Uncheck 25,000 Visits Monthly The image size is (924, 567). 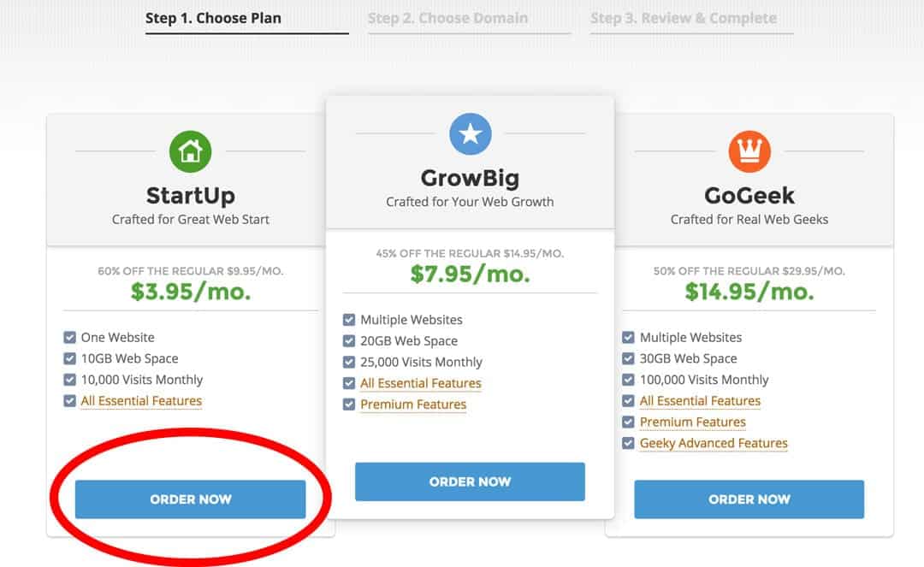click(x=349, y=362)
